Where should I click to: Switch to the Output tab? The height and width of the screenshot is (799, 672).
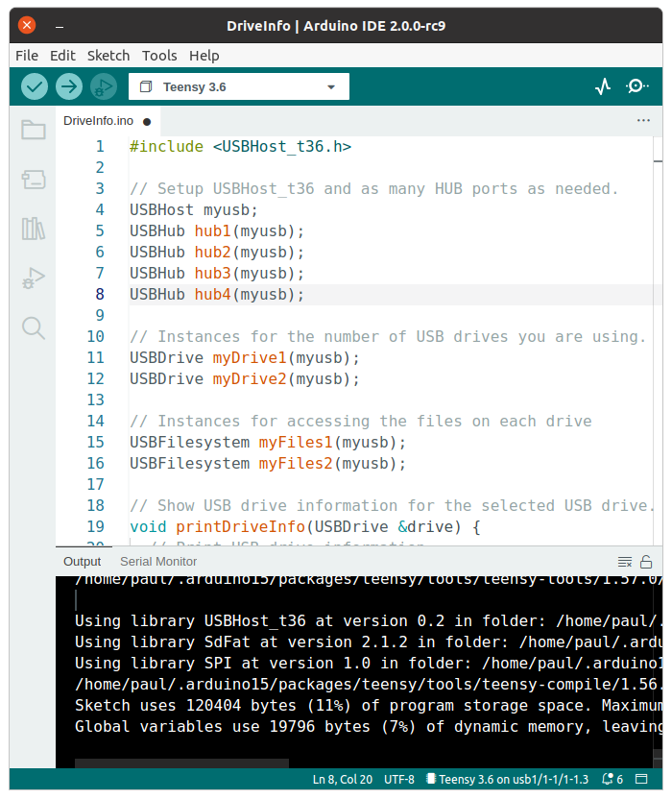(x=82, y=562)
